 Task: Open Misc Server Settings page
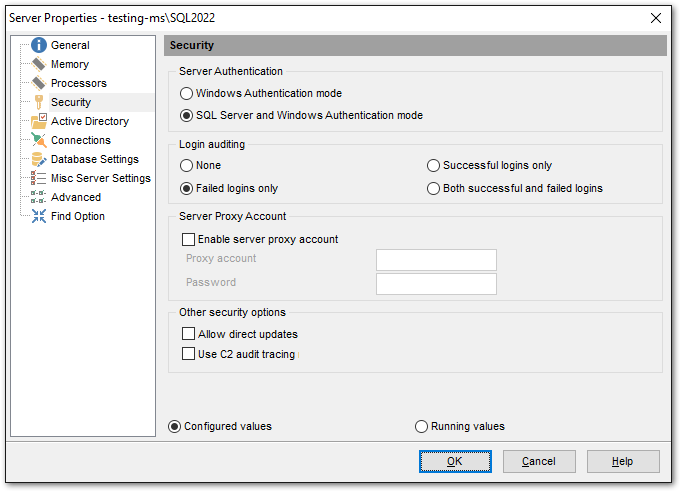(x=101, y=178)
